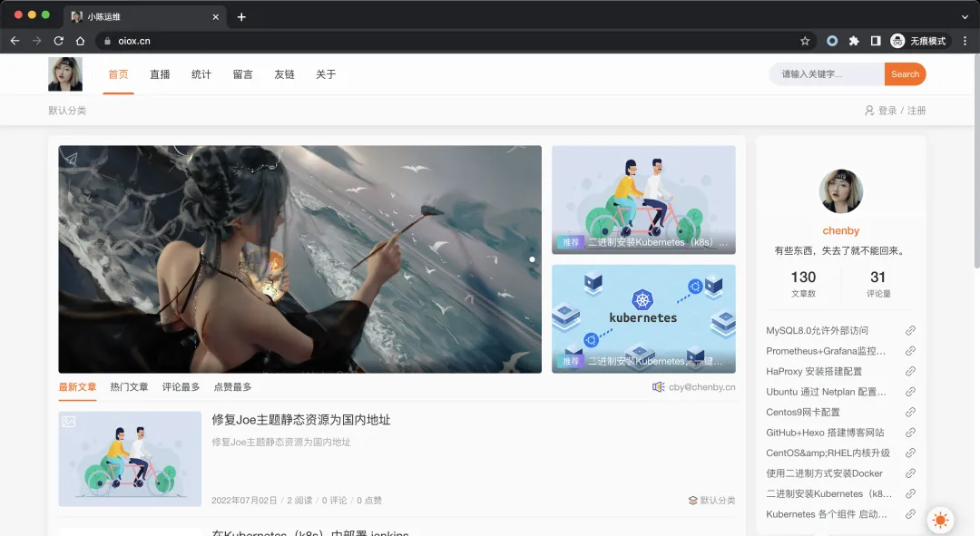Screen dimensions: 980x536
Task: Expand the tab search chevron
Action: [965, 17]
